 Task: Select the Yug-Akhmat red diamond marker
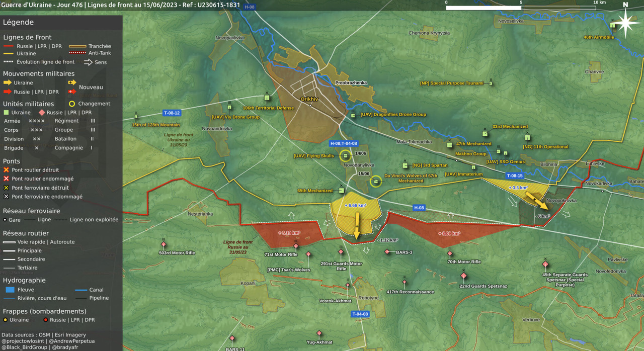point(319,333)
